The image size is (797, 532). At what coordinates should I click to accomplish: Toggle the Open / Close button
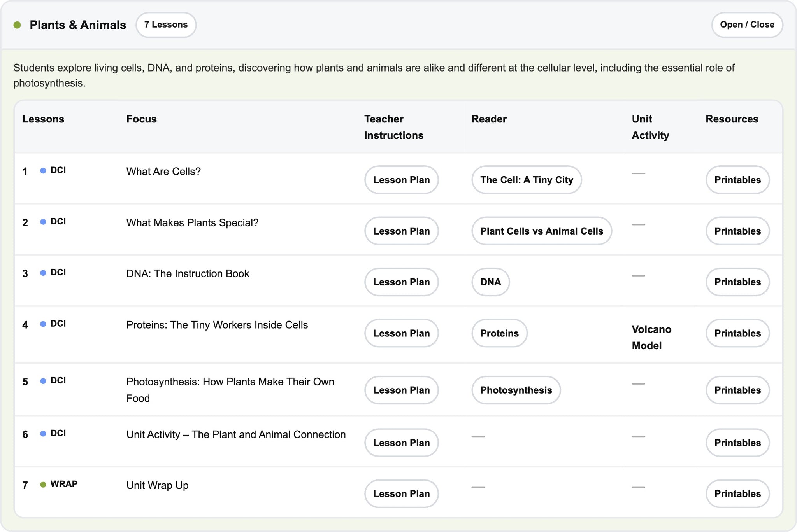[x=747, y=25]
